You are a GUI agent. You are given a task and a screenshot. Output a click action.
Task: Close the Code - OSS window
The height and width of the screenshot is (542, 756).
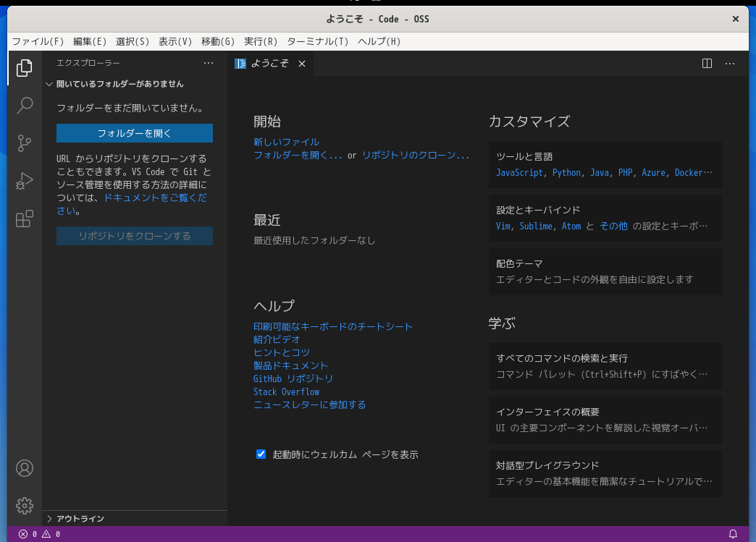[x=736, y=19]
